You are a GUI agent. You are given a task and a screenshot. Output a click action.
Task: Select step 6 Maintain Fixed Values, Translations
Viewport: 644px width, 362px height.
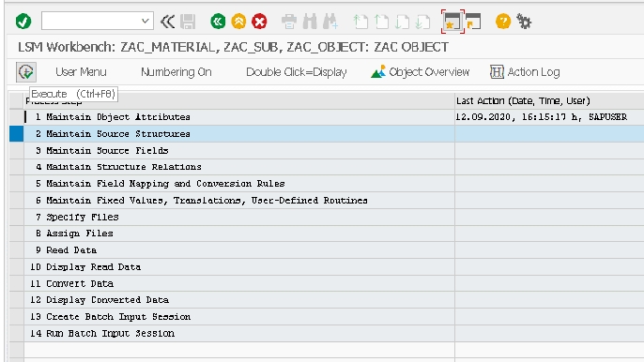(239, 201)
